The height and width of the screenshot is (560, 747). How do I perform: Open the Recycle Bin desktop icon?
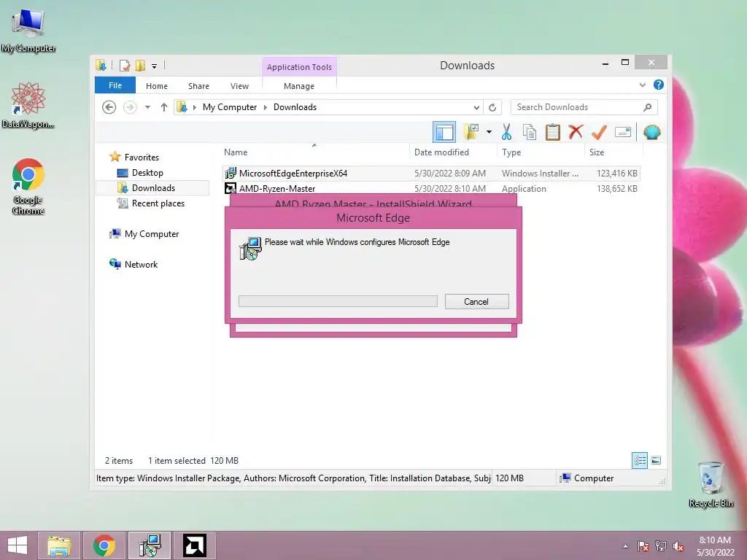pyautogui.click(x=711, y=484)
